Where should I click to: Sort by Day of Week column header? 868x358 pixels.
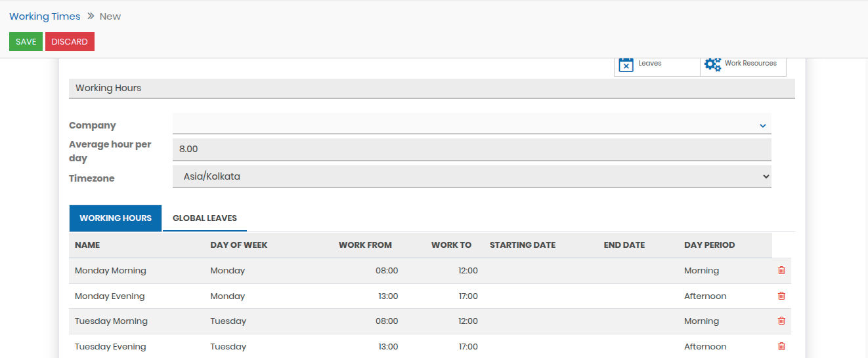239,245
